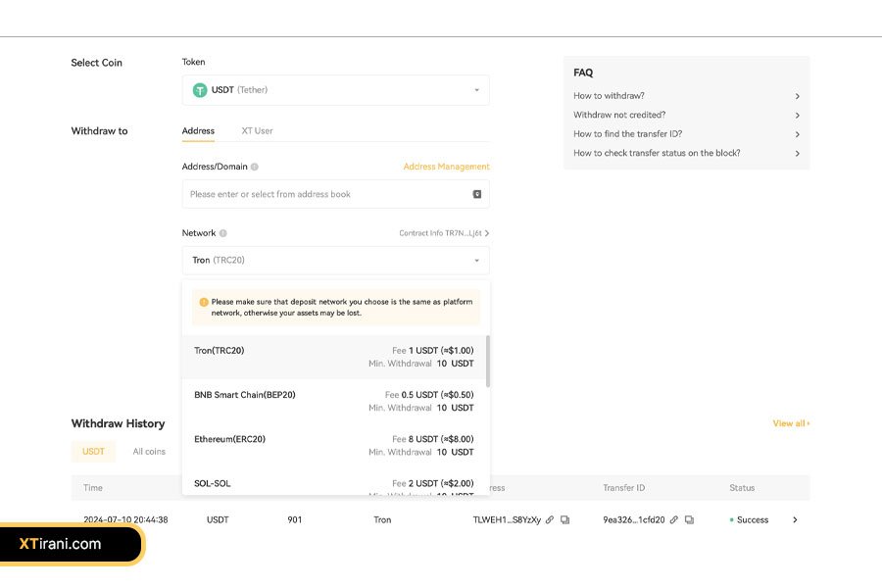Expand the Success withdrawal row details arrow
The height and width of the screenshot is (588, 882).
coord(795,520)
